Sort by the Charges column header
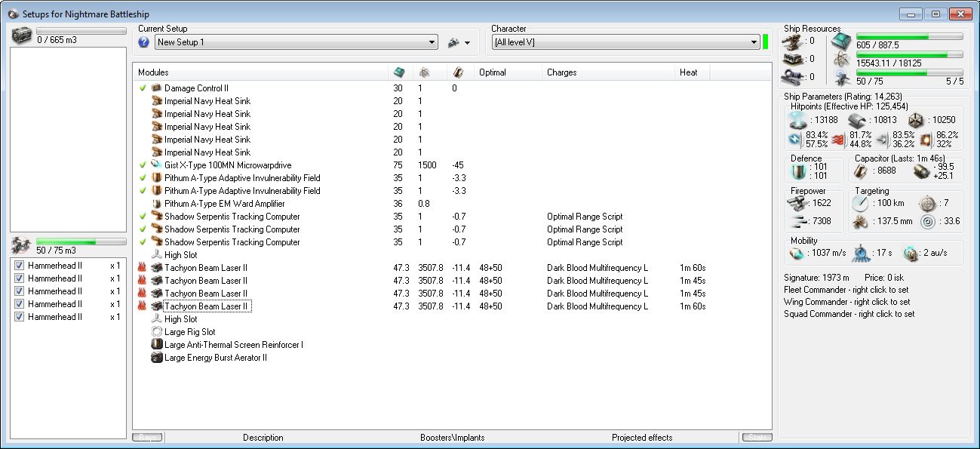980x449 pixels. (608, 72)
